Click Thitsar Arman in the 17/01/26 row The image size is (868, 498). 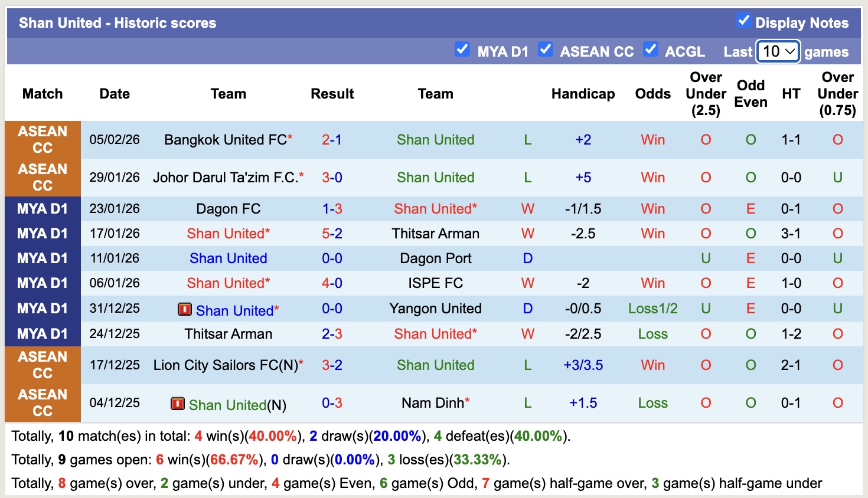click(x=435, y=233)
